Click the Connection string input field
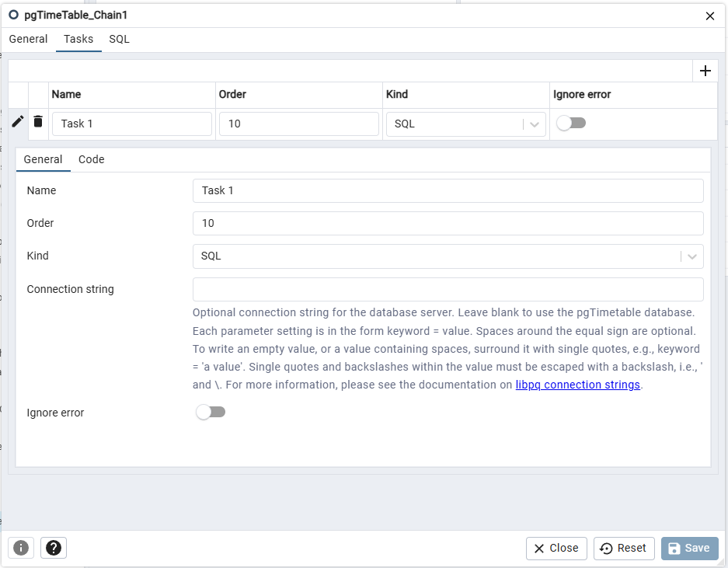 [448, 289]
